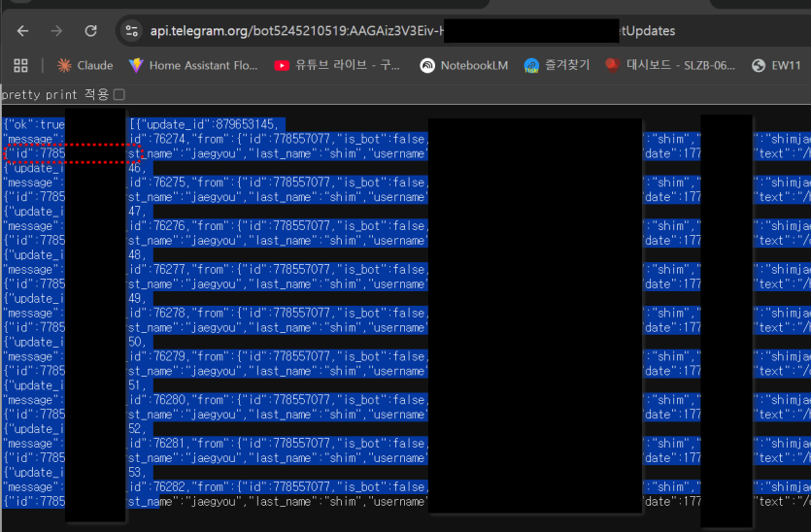Open the apps grid in bookmarks bar
The image size is (811, 532).
(20, 66)
